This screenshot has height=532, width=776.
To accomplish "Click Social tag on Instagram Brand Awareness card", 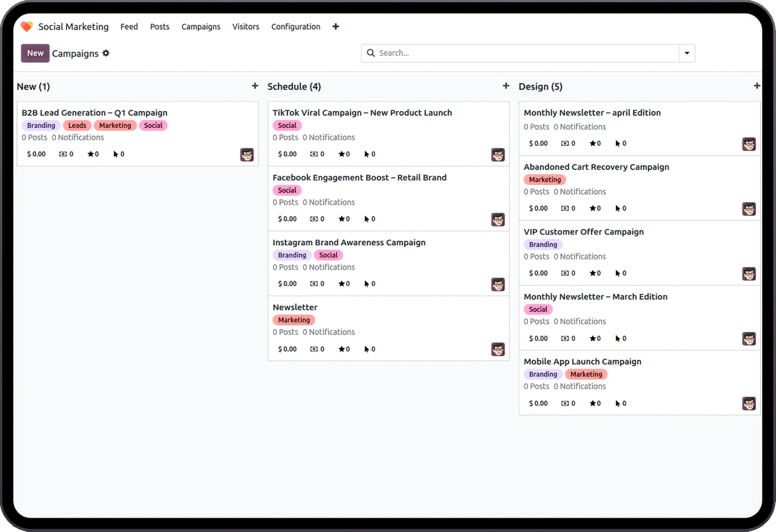I will 328,255.
